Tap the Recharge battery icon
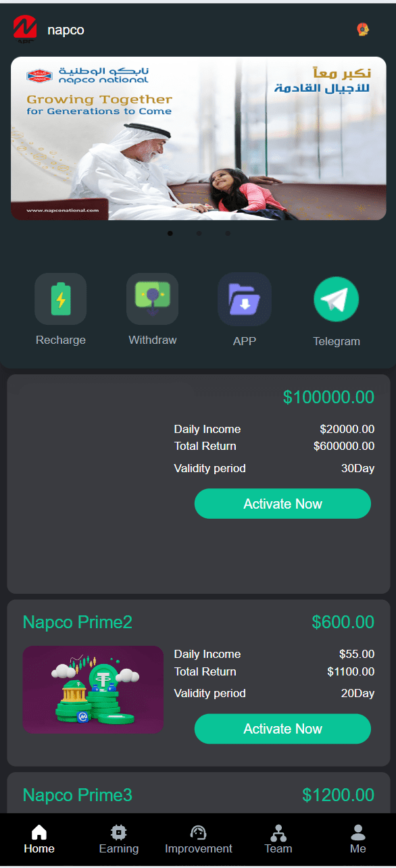This screenshot has height=868, width=396. [x=61, y=299]
